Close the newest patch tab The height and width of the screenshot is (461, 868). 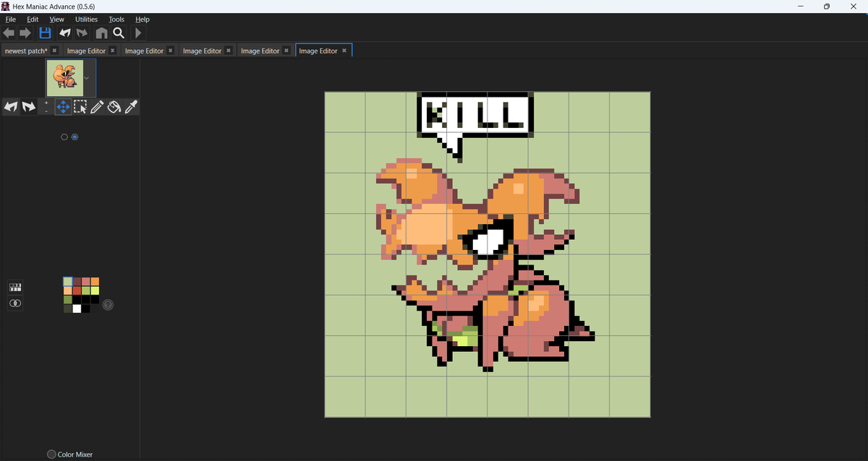pyautogui.click(x=54, y=51)
